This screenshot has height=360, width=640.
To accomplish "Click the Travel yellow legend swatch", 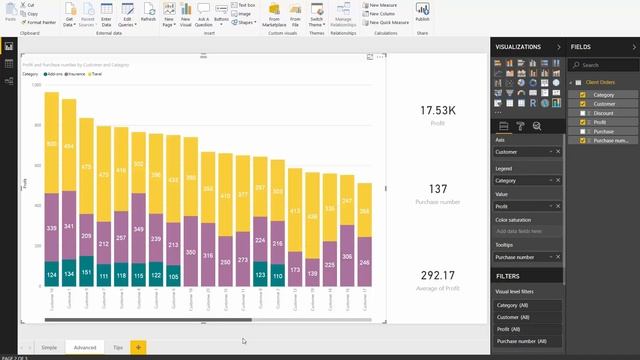I will tap(90, 74).
